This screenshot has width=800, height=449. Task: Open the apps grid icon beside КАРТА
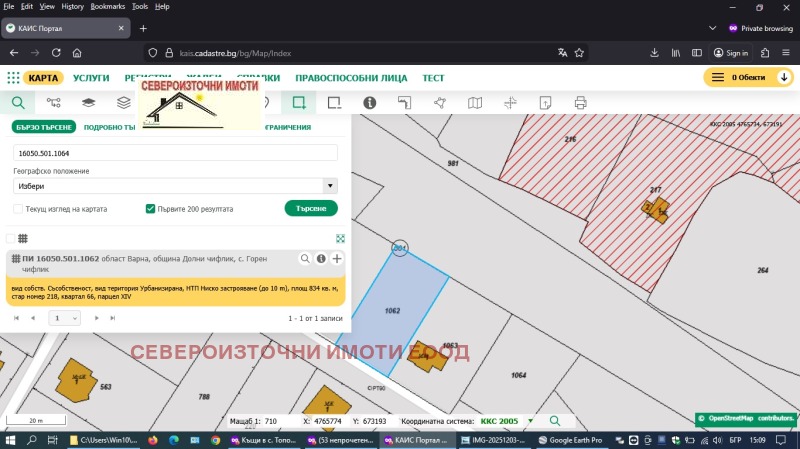[13, 77]
